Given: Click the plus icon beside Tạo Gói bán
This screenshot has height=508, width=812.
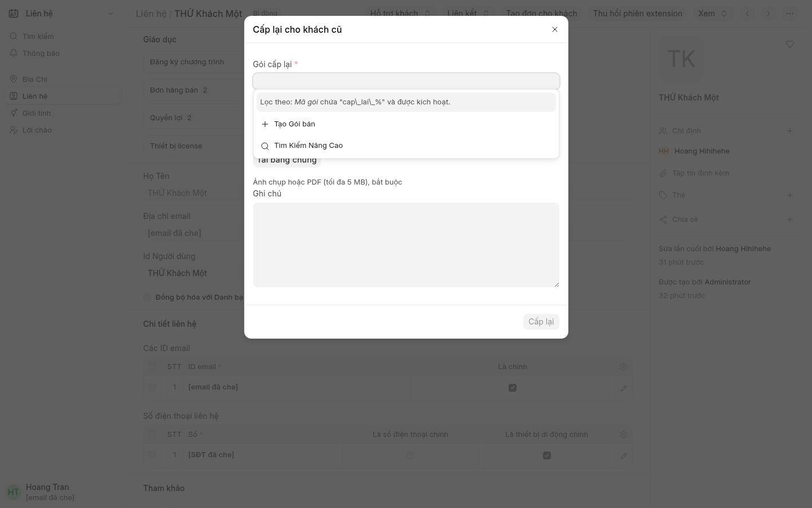Looking at the screenshot, I should (x=265, y=124).
